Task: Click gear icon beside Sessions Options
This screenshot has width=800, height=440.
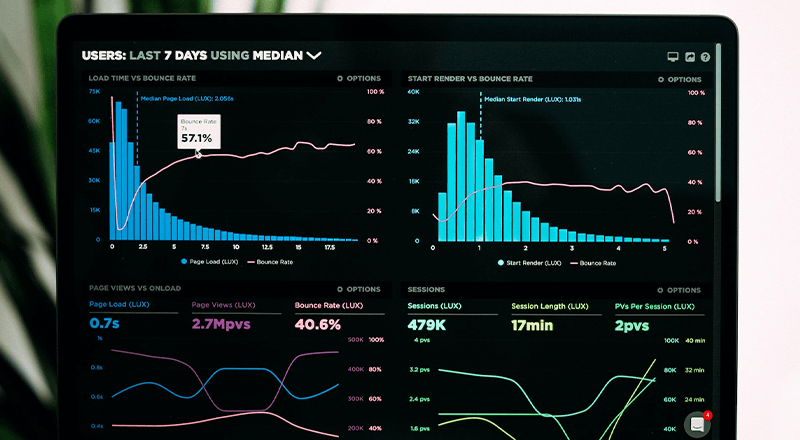Action: click(x=660, y=290)
